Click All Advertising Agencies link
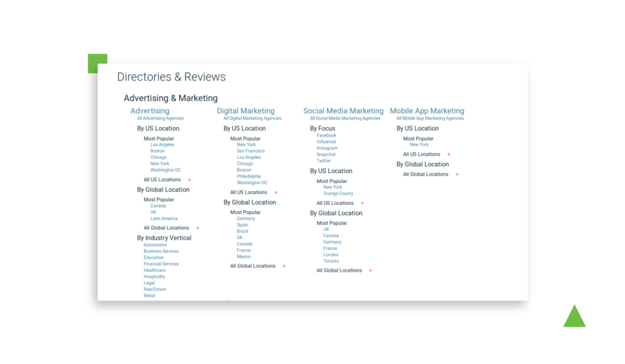The image size is (625, 364). click(x=160, y=118)
